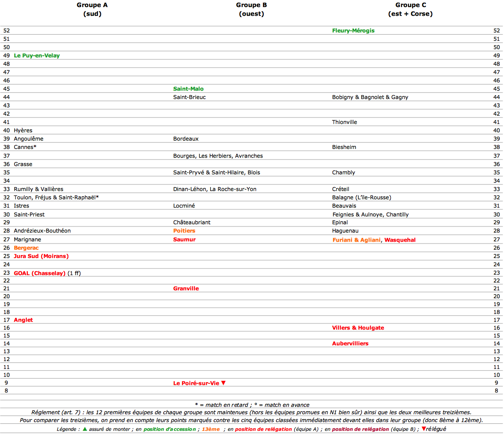Click the green triangle in the legend
The width and height of the screenshot is (504, 440).
tap(85, 429)
